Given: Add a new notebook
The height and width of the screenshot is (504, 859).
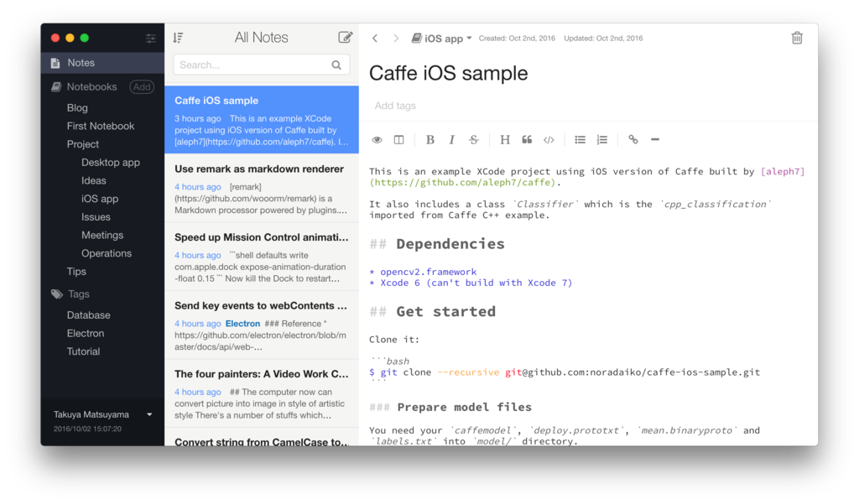Looking at the screenshot, I should [x=142, y=86].
